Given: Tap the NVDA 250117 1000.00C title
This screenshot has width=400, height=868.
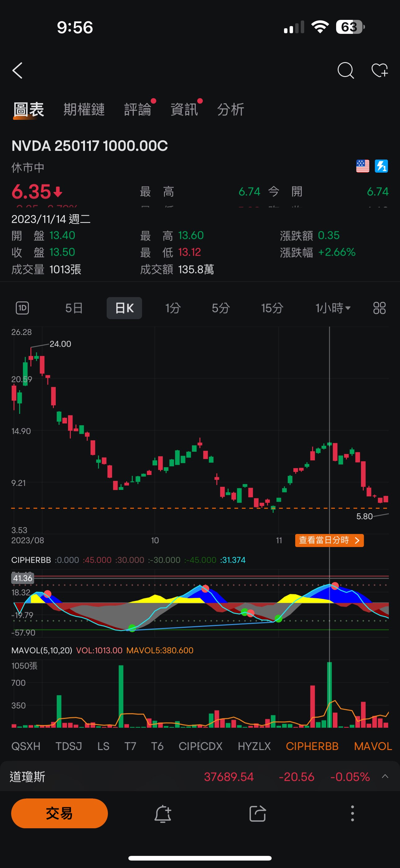Looking at the screenshot, I should pos(90,146).
